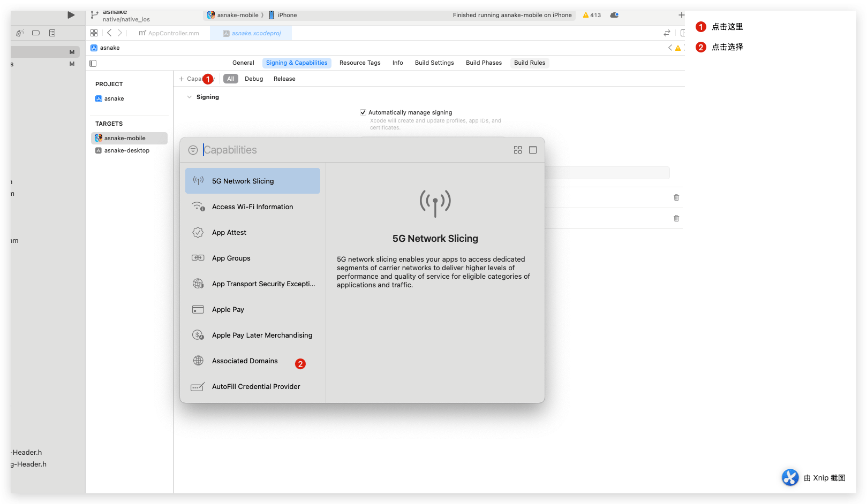Go back with the left chevron
Image resolution: width=867 pixels, height=504 pixels.
[x=109, y=33]
